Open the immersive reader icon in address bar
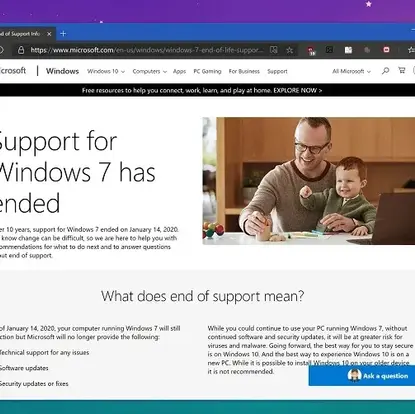The image size is (415, 414). point(274,50)
